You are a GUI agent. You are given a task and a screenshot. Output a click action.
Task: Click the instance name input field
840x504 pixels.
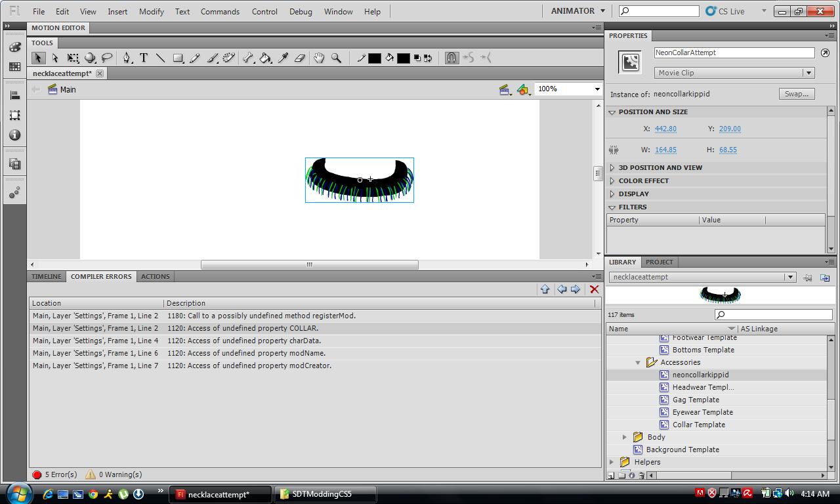click(x=734, y=52)
